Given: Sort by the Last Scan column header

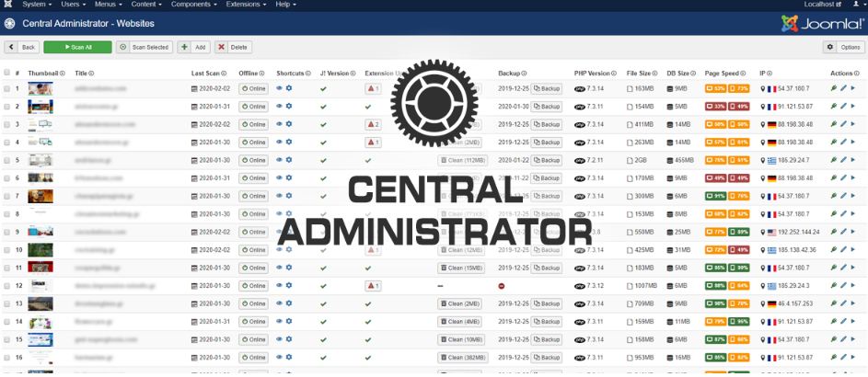Looking at the screenshot, I should click(x=205, y=73).
